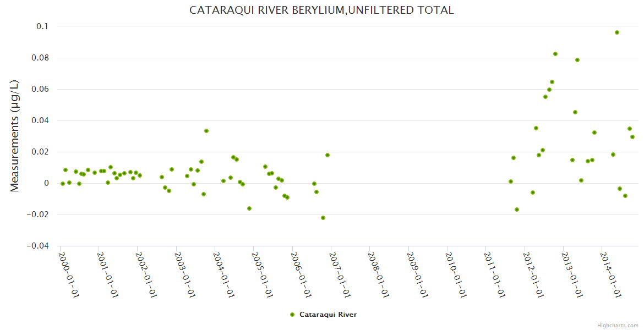
Task: Click the late-2006 data point near 0.018
Action: (328, 155)
